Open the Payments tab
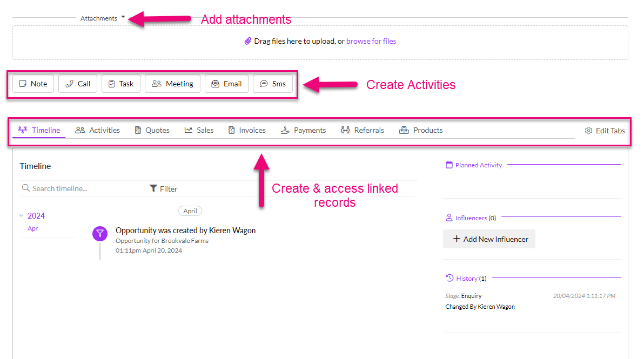The image size is (644, 359). 304,130
